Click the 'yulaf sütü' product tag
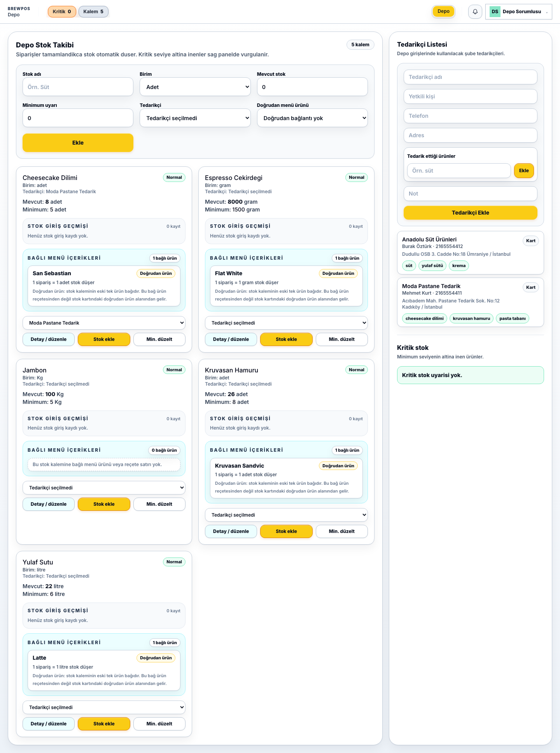Screen dimensions: 560x753 pos(432,266)
